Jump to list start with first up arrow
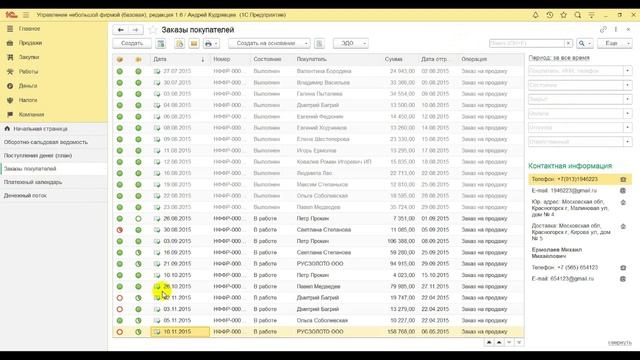This screenshot has height=360, width=640. pyautogui.click(x=489, y=342)
